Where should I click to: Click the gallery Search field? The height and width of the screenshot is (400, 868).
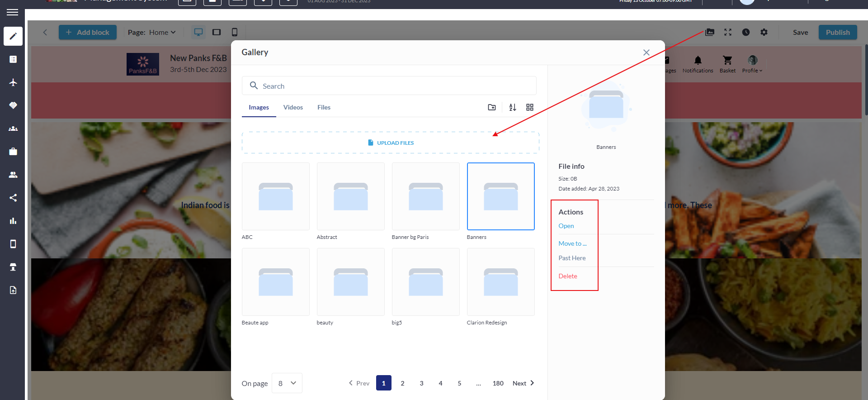[x=389, y=86]
